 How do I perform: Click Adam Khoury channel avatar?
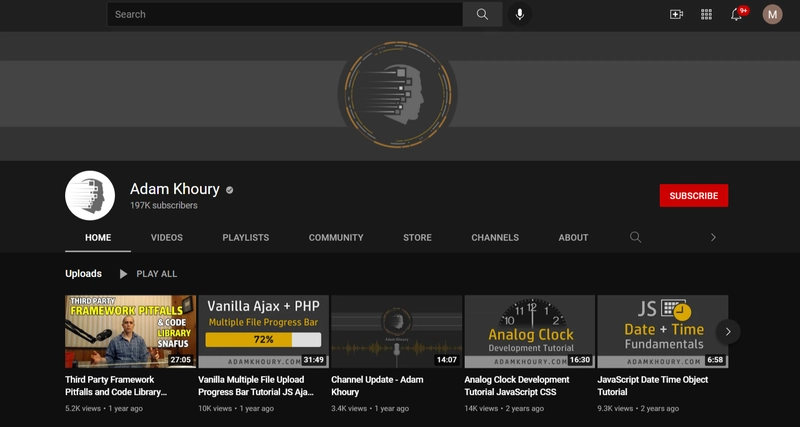(90, 195)
